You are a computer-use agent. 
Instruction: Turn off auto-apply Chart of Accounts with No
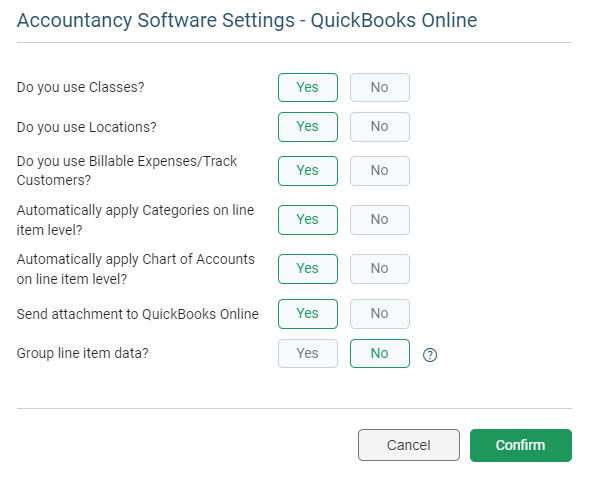(x=380, y=269)
